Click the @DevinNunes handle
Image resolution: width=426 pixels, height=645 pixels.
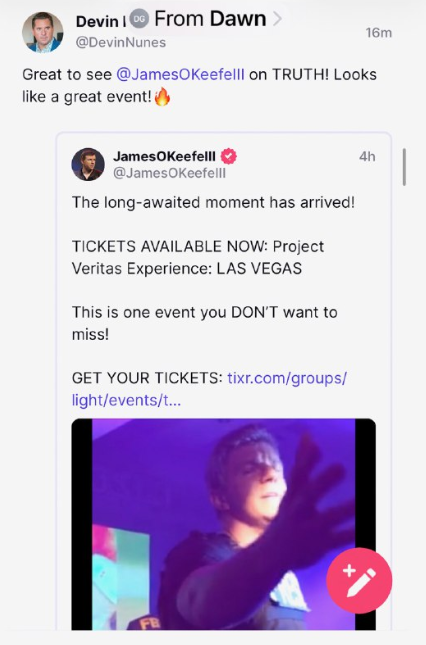120,42
